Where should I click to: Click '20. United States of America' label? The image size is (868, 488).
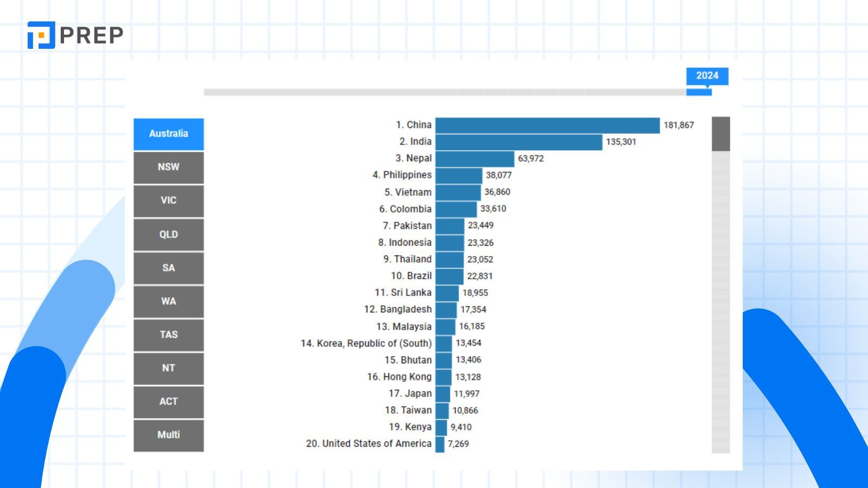[x=369, y=444]
